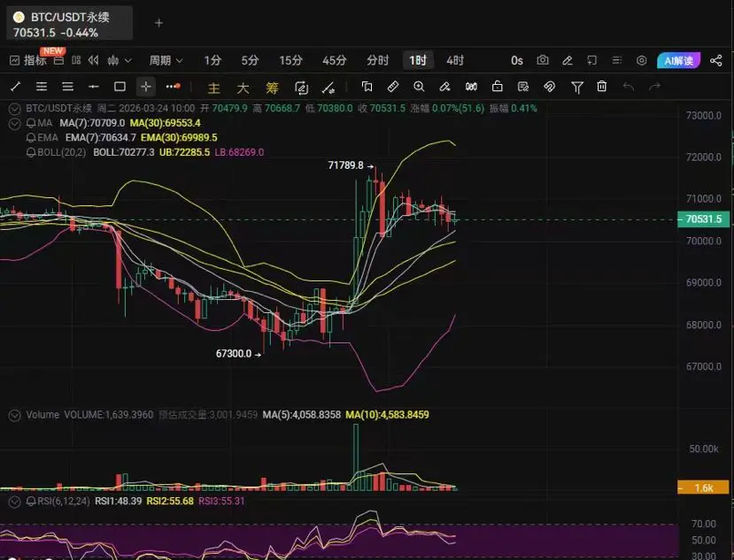Toggle the lock drawings icon
The width and height of the screenshot is (734, 560).
(497, 86)
